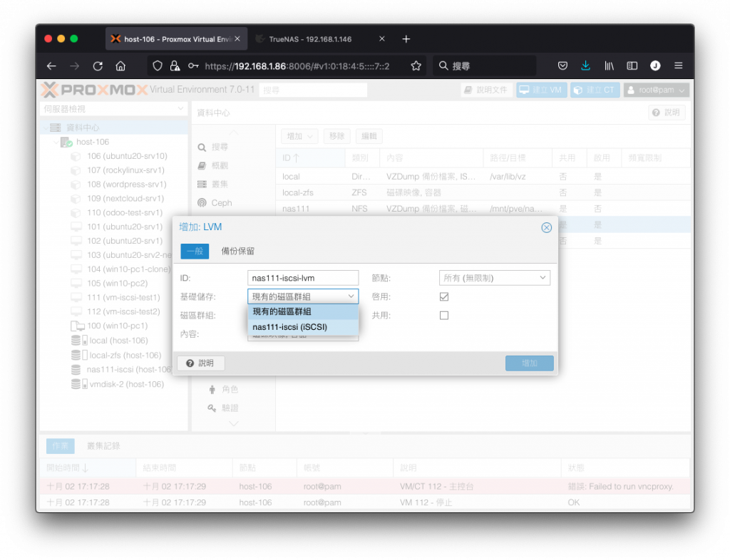The height and width of the screenshot is (560, 730).
Task: Collapse the host-106 tree node
Action: [56, 142]
